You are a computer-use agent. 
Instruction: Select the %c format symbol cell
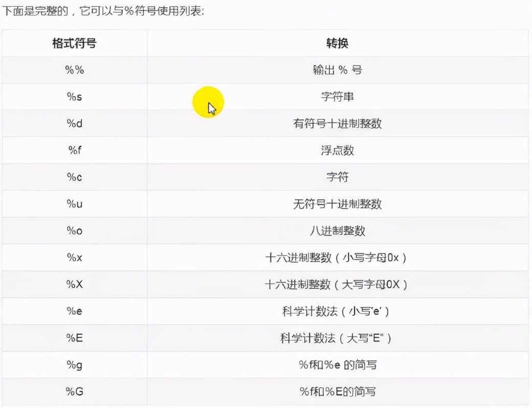[x=75, y=177]
